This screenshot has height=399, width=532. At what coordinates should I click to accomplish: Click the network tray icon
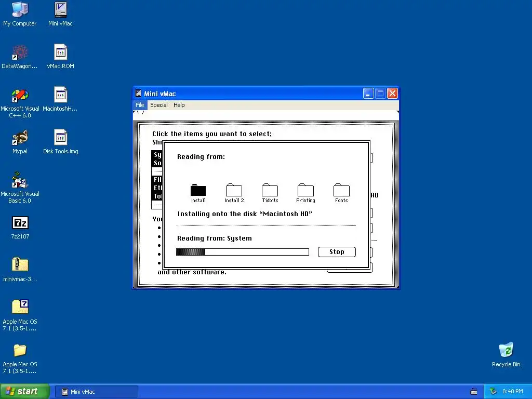pyautogui.click(x=493, y=392)
